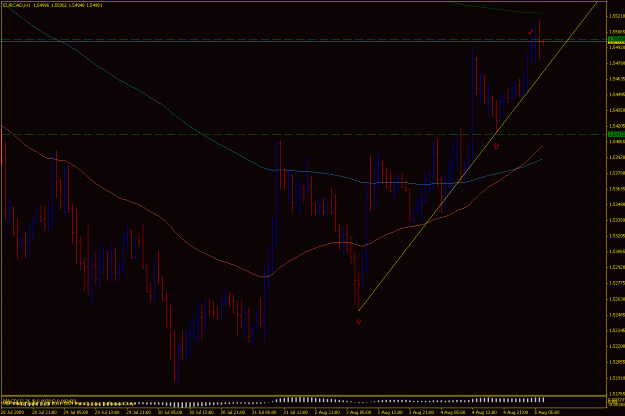Select the upper green dashed horizontal line
This screenshot has width=625, height=416.
[304, 39]
